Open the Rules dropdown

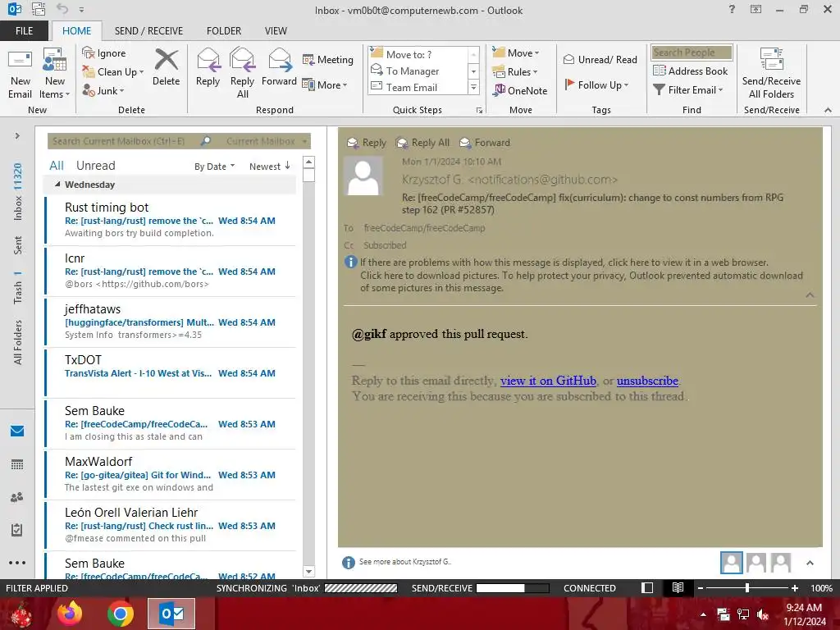tap(515, 72)
